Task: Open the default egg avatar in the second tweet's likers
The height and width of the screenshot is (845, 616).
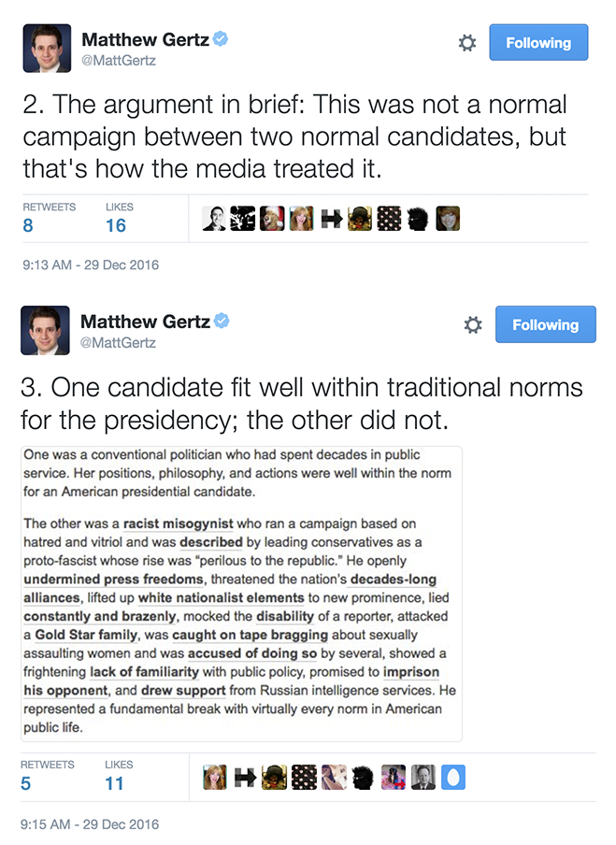Action: click(x=453, y=778)
